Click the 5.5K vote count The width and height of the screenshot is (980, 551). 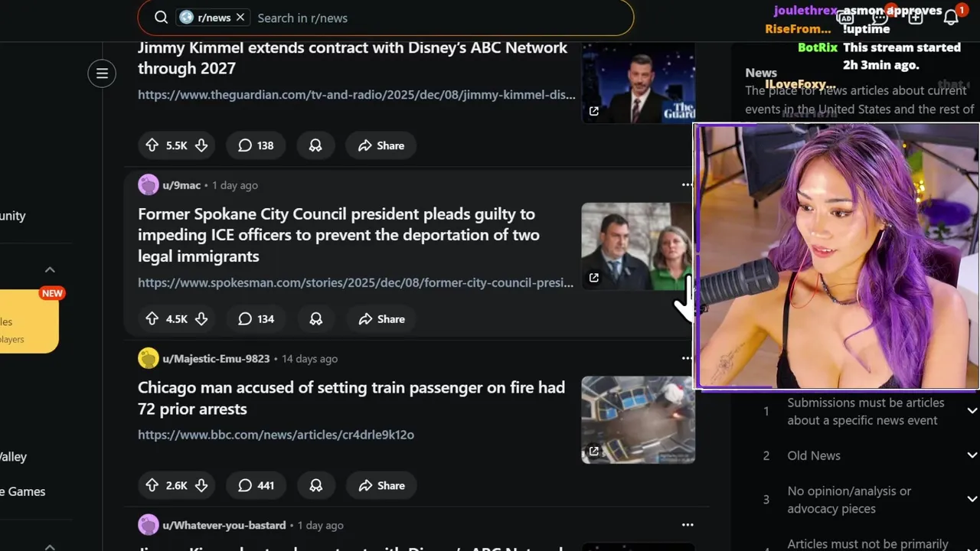coord(177,145)
